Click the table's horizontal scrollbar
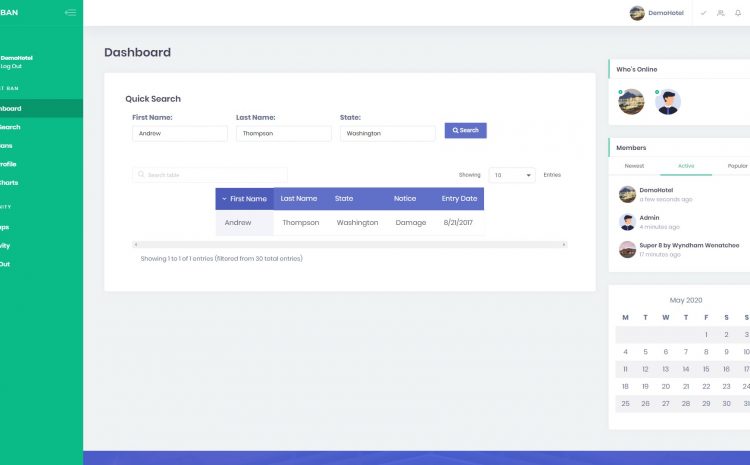 (x=349, y=244)
